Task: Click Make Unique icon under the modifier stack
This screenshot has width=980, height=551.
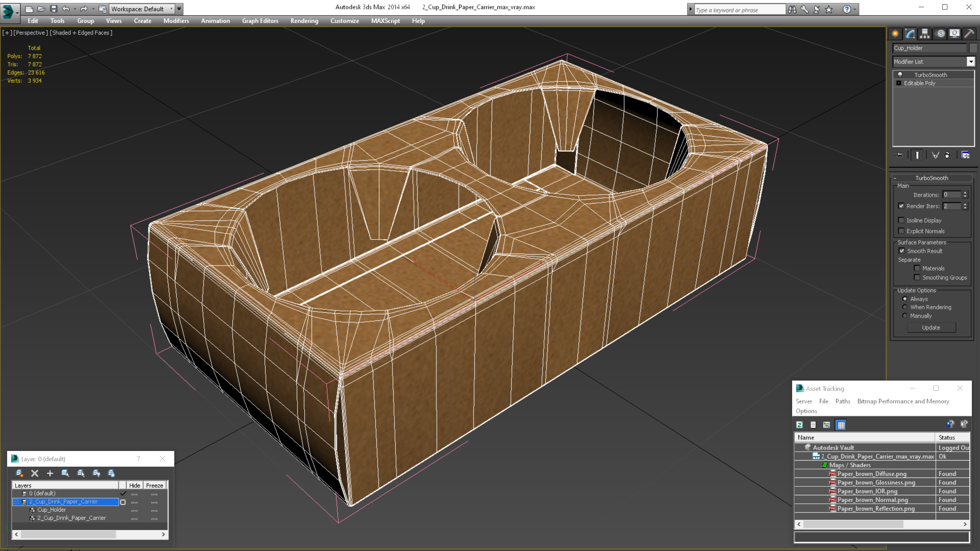Action: [935, 155]
